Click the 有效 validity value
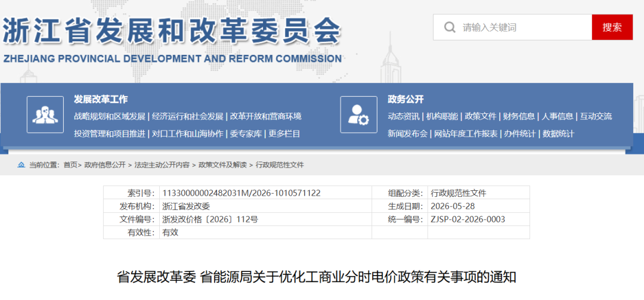644x300 pixels. pyautogui.click(x=171, y=232)
